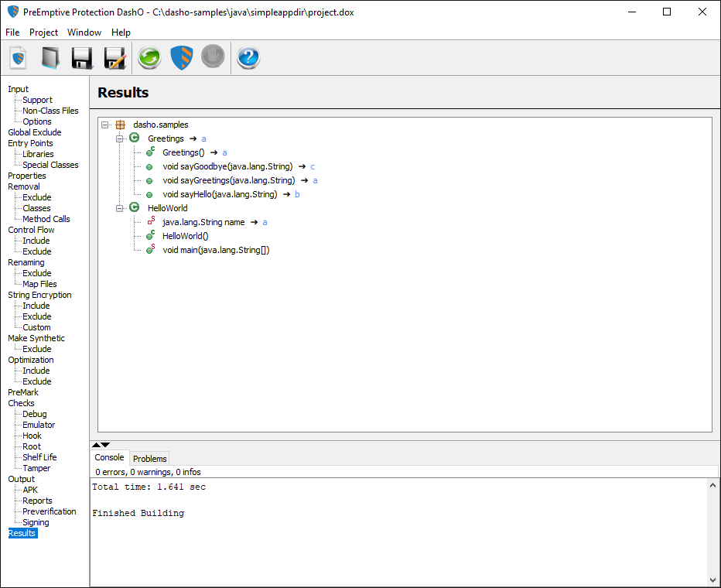Select Map Files under Renaming
This screenshot has width=721, height=588.
pyautogui.click(x=40, y=284)
